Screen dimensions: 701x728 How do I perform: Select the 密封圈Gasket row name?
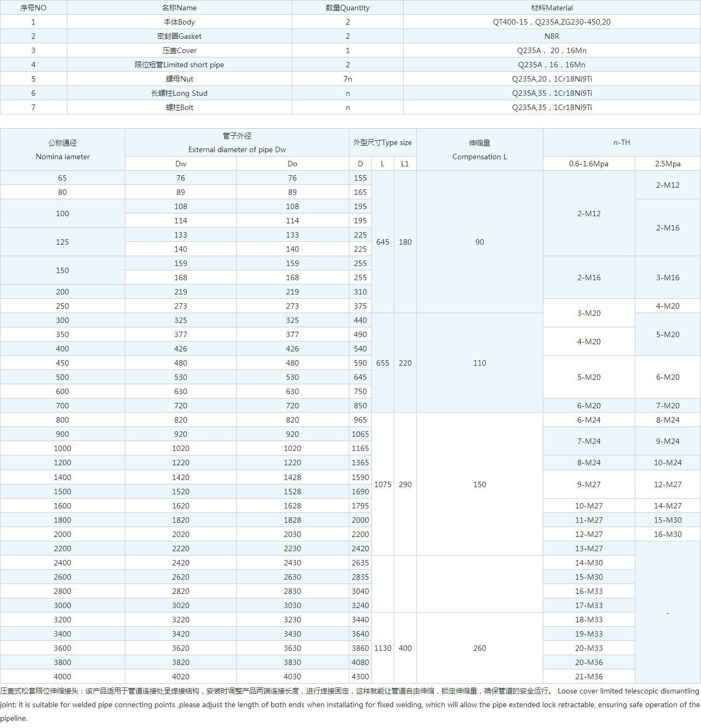[179, 36]
